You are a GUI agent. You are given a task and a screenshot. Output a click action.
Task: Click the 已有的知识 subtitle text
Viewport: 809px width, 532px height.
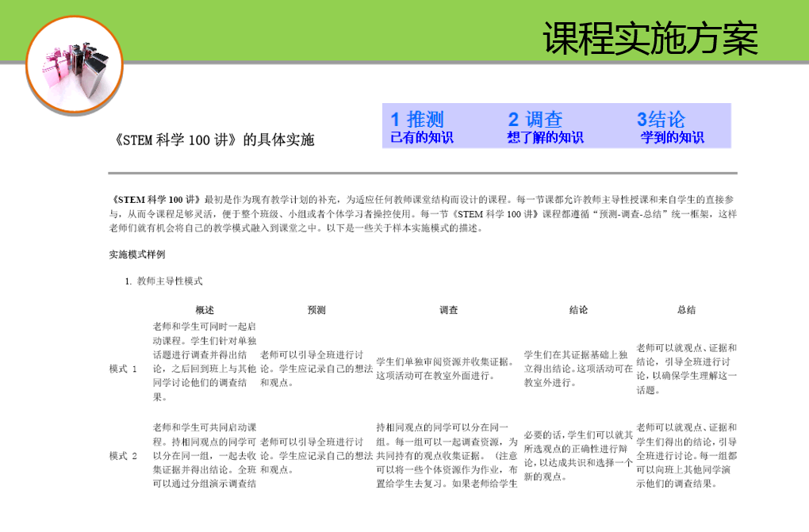click(x=422, y=138)
